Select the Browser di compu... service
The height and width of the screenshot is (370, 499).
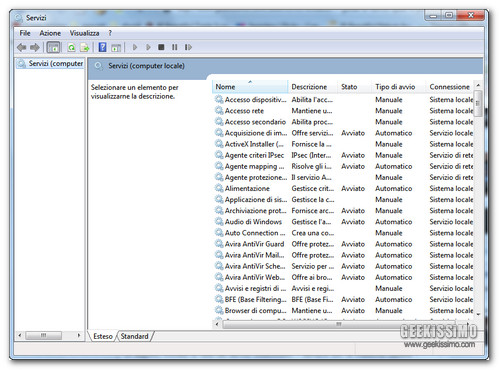tap(344, 310)
